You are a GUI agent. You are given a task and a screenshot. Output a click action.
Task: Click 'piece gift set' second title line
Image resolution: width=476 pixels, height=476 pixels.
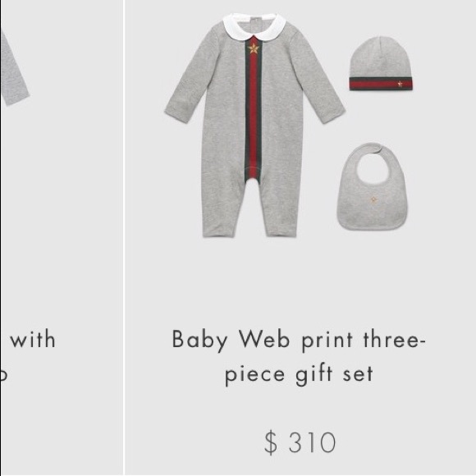(299, 374)
